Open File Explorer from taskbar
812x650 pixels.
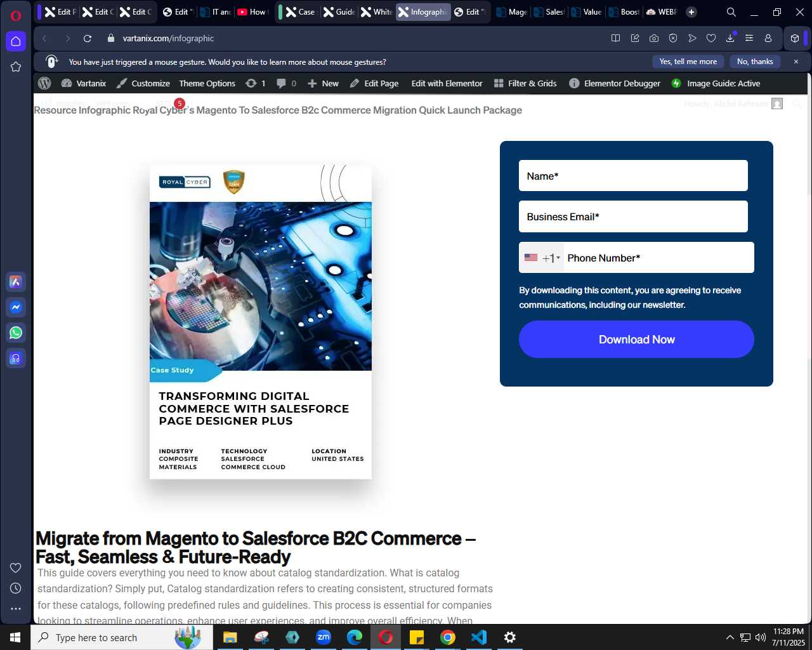(230, 637)
